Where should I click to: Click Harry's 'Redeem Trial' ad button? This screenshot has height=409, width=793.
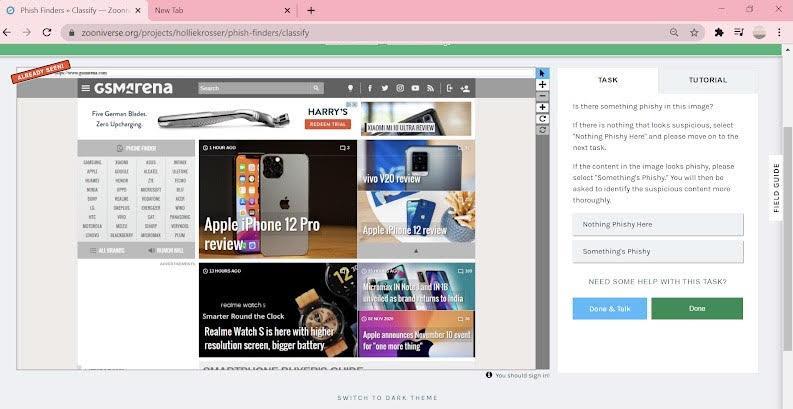tap(328, 124)
